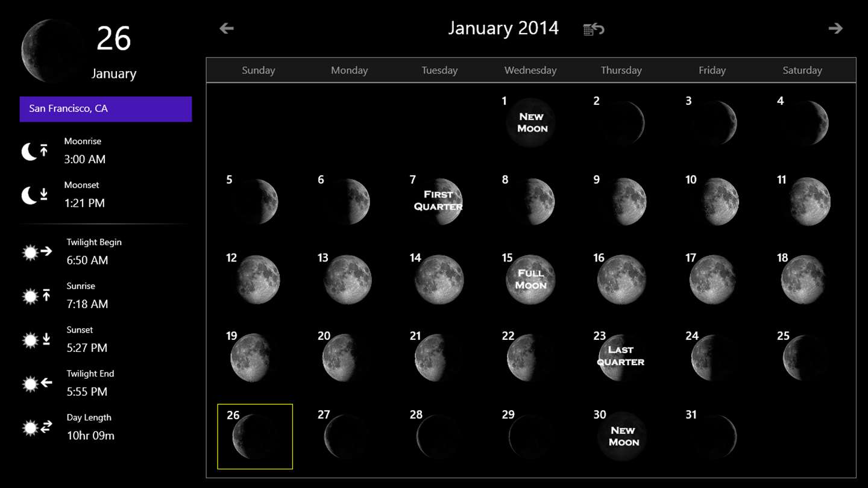Viewport: 868px width, 488px height.
Task: Click the Day Length value 10hr 09m
Action: pos(90,436)
